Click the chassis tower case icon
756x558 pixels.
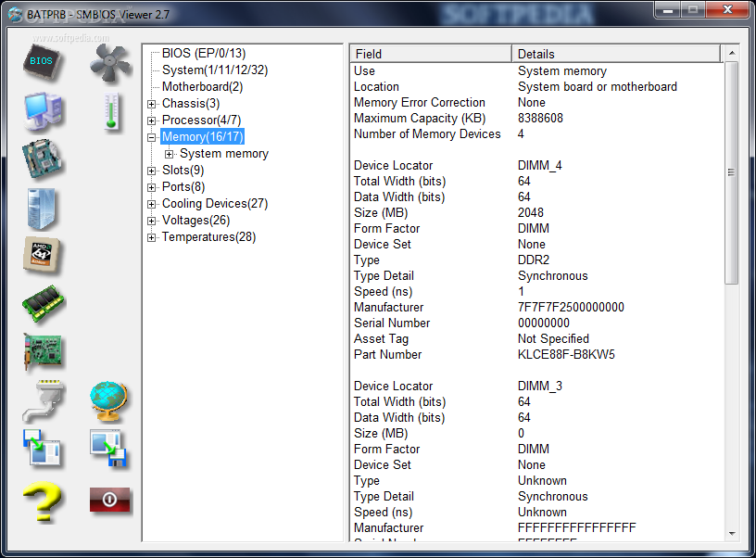[x=42, y=209]
